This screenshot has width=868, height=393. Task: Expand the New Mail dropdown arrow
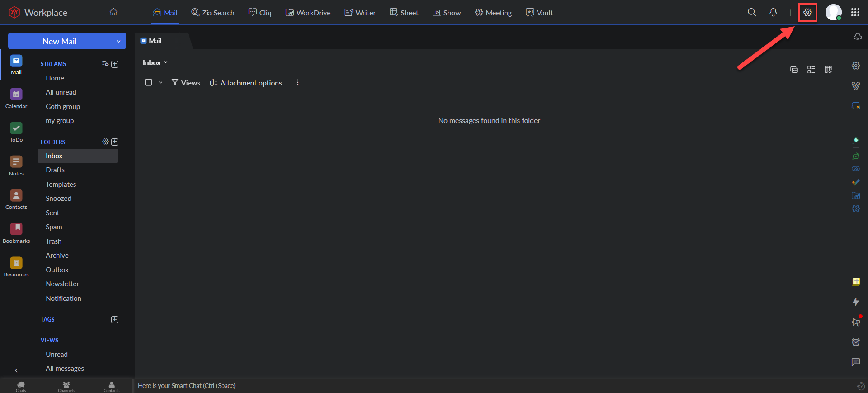coord(118,41)
